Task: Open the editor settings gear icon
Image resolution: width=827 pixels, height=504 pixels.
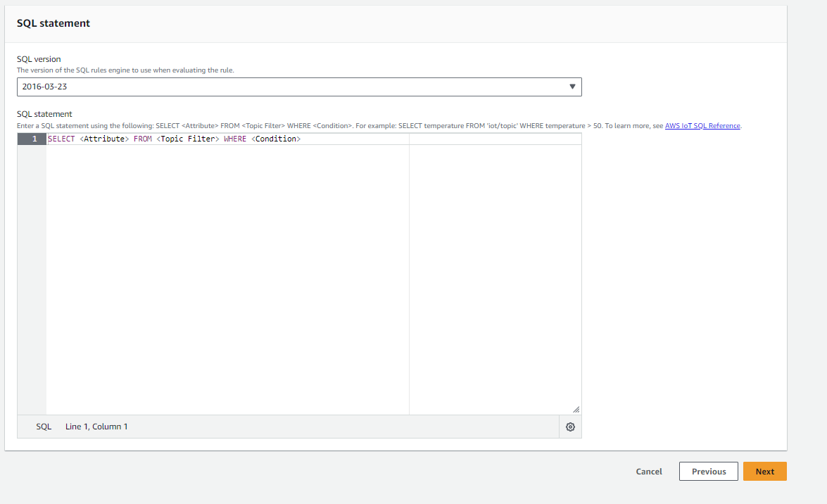Action: click(570, 427)
